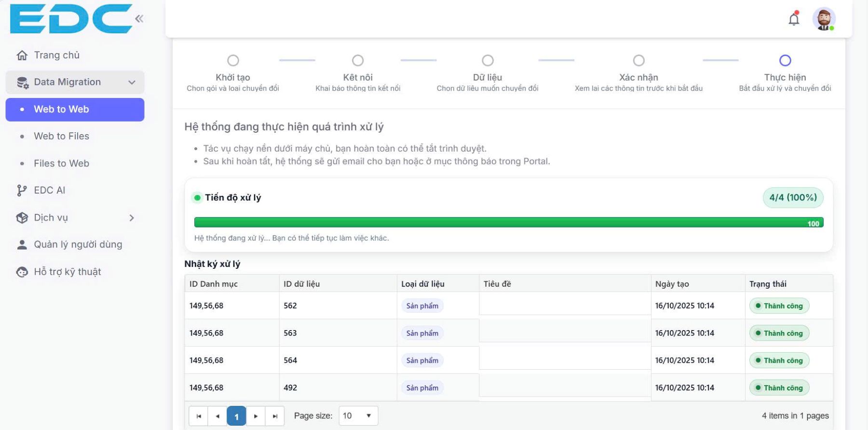The height and width of the screenshot is (430, 868).
Task: Open the Files to Web menu item
Action: pos(61,163)
